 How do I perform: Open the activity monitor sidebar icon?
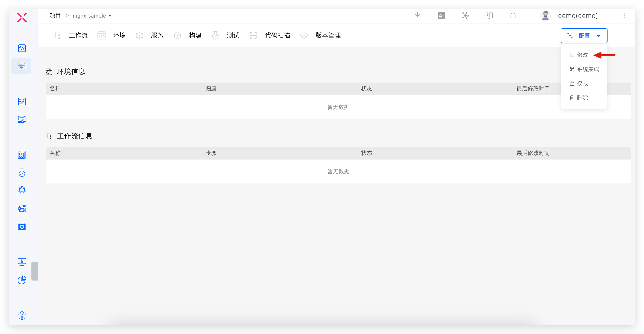click(x=22, y=48)
